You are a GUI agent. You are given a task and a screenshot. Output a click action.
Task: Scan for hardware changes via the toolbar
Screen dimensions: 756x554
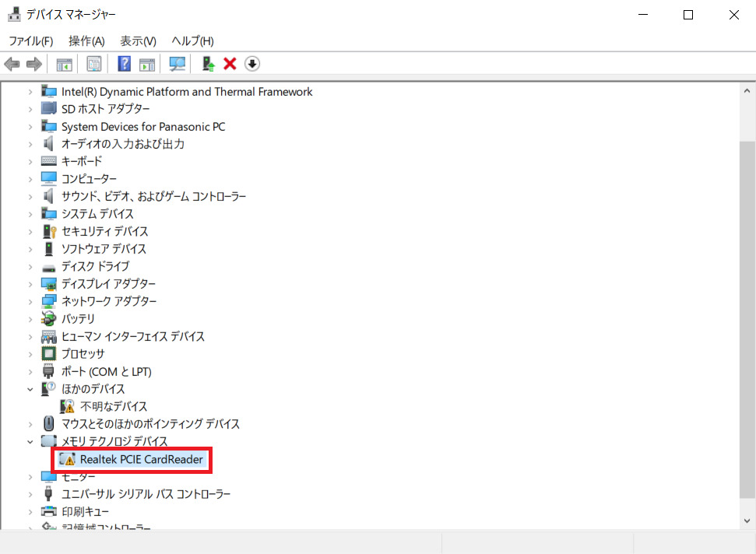pyautogui.click(x=178, y=64)
